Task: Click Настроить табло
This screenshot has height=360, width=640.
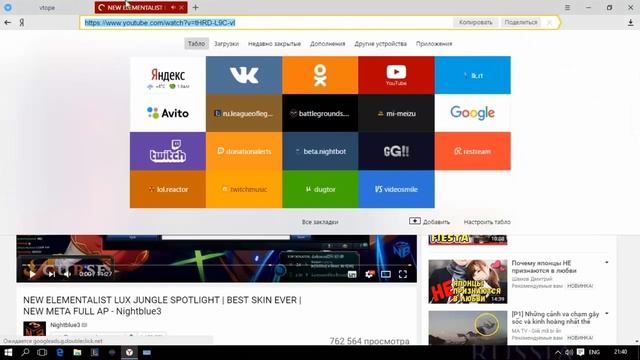Action: 487,222
